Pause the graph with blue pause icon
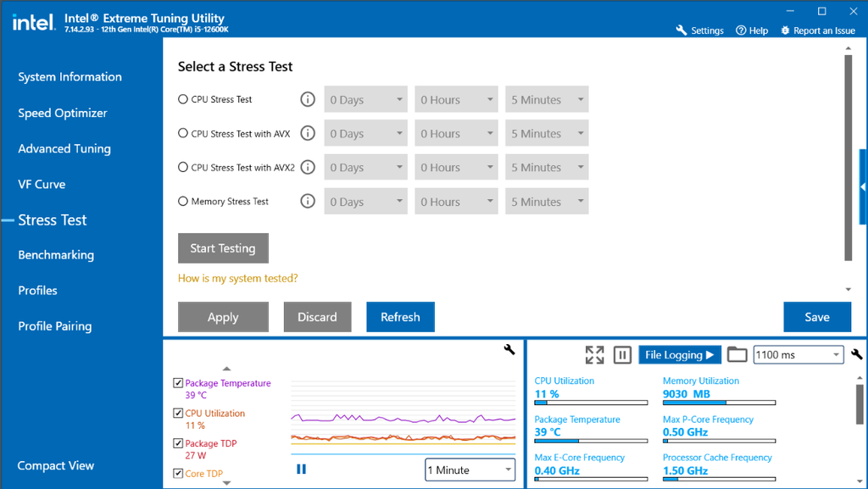 pyautogui.click(x=301, y=470)
